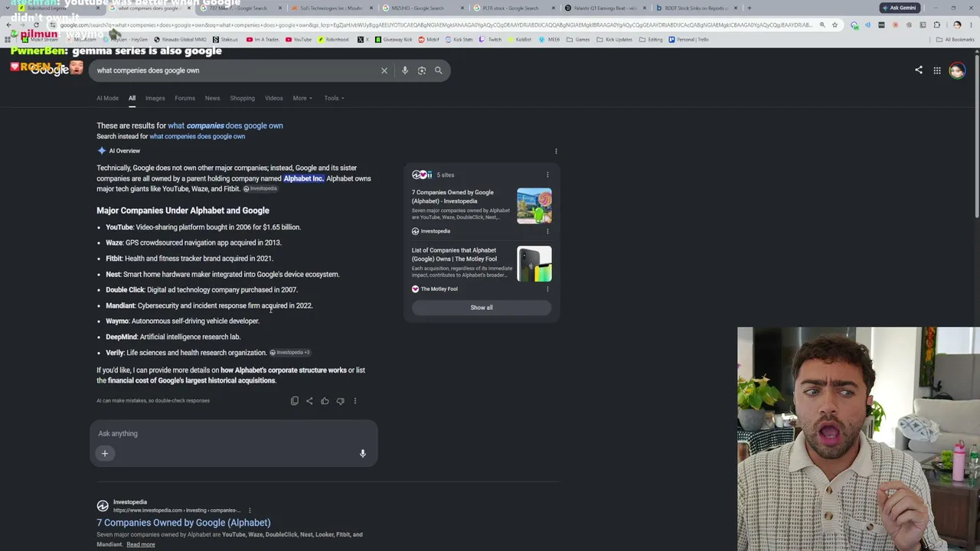Click the browser address bar URL
980x551 pixels.
pyautogui.click(x=436, y=24)
